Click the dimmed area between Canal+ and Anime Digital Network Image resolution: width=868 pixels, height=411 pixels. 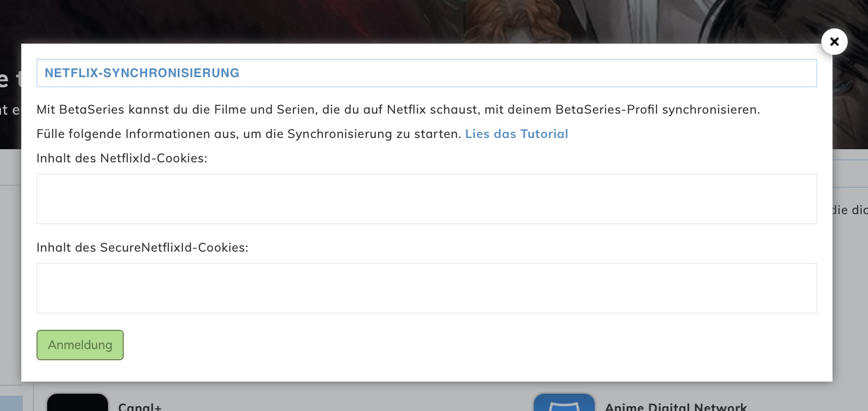345,398
